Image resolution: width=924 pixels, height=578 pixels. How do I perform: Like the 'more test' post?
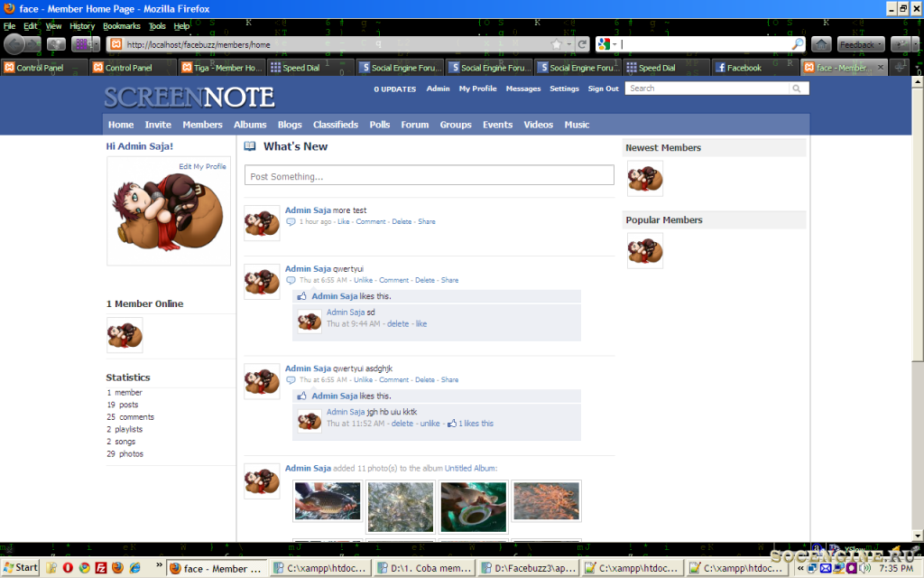pyautogui.click(x=344, y=222)
